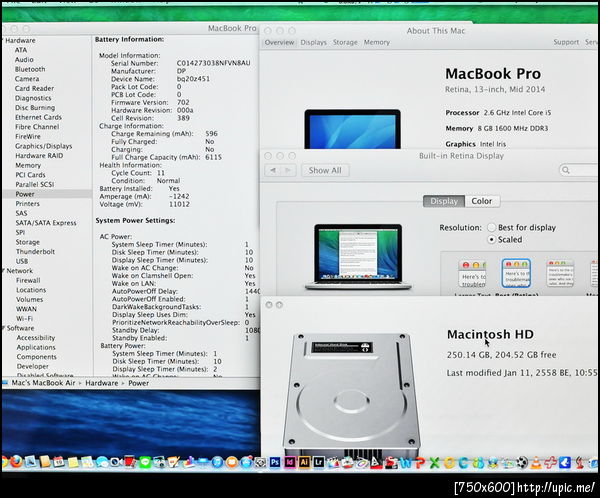Open System Preferences from the Dock
600x498 pixels.
[x=260, y=462]
